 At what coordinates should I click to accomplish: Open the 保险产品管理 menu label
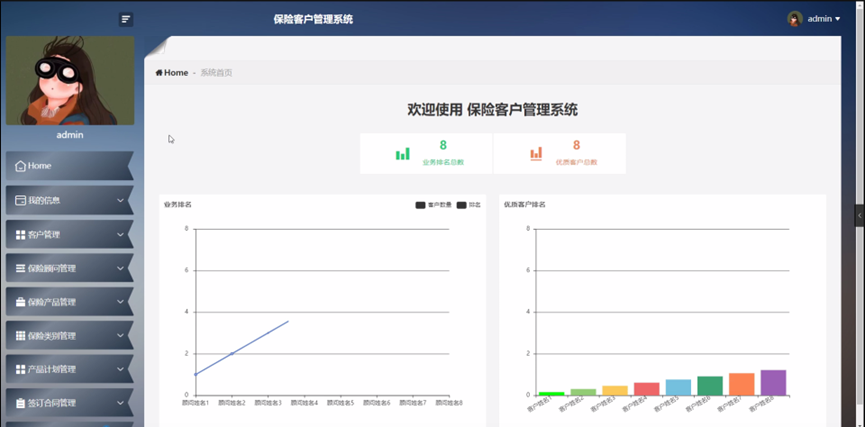tap(52, 302)
